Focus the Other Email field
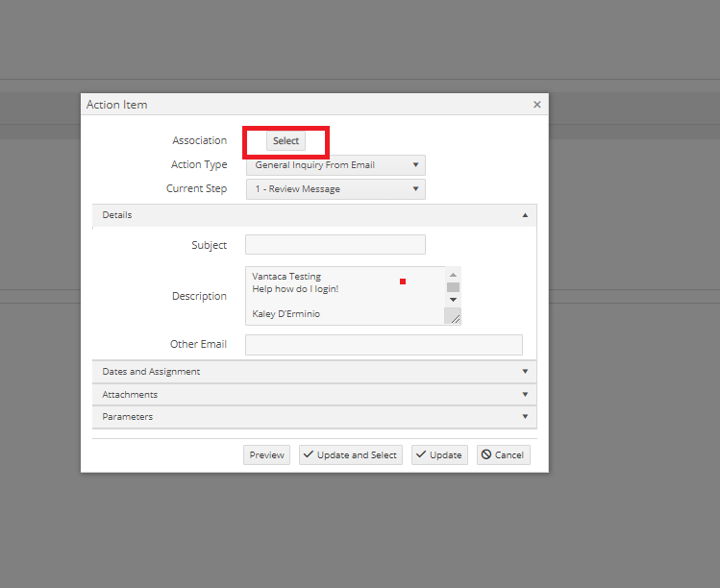720x588 pixels. (384, 345)
